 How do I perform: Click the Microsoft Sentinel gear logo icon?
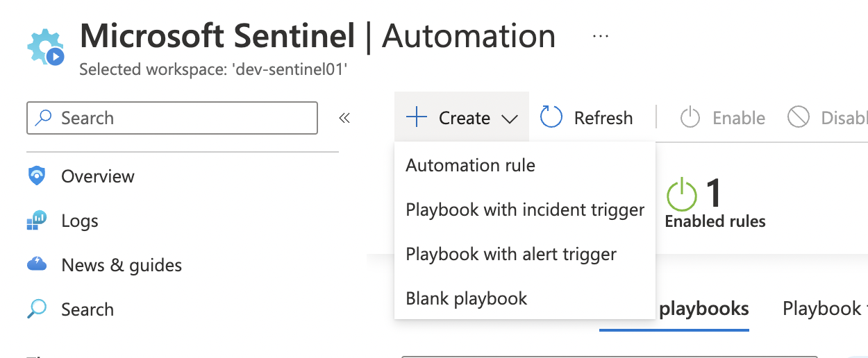46,47
